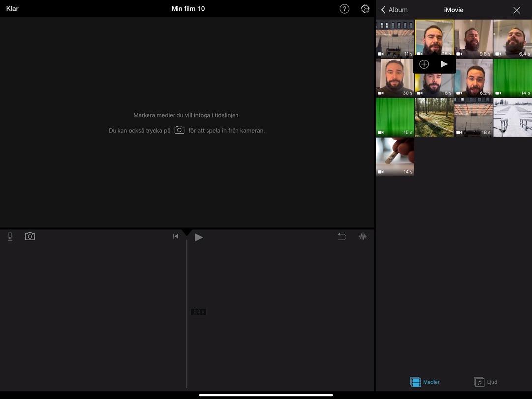Tap the camera icon in instruction text

[179, 130]
